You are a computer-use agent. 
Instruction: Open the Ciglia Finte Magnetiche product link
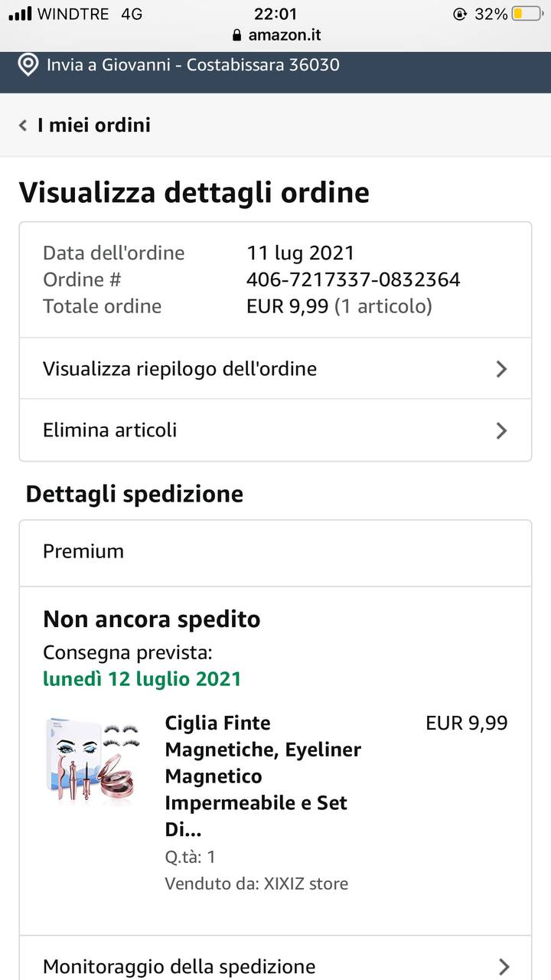pos(262,776)
